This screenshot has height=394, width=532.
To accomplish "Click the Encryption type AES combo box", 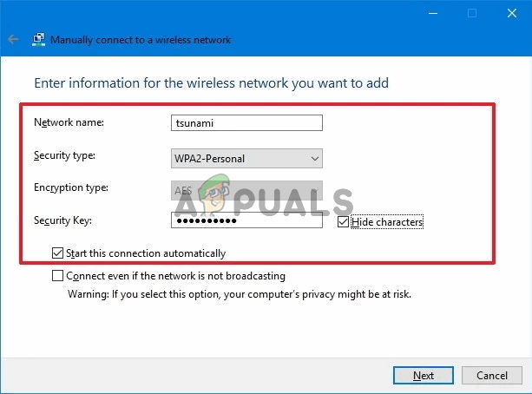I will point(247,190).
